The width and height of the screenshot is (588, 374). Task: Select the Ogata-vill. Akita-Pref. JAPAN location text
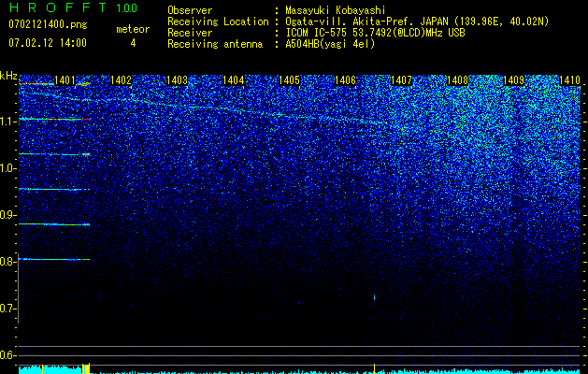367,22
